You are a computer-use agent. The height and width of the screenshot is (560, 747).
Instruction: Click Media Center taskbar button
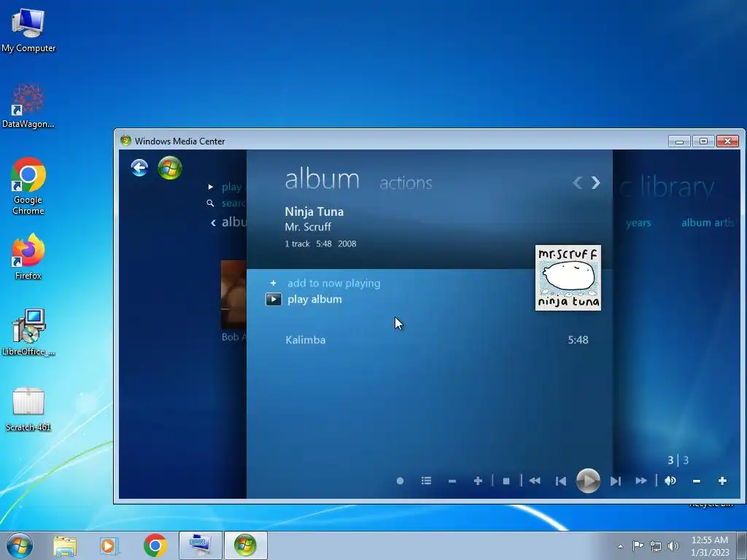pos(245,545)
